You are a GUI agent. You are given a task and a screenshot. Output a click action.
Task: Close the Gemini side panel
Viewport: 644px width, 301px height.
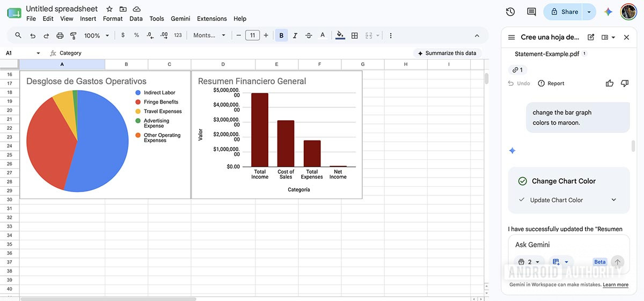point(626,38)
